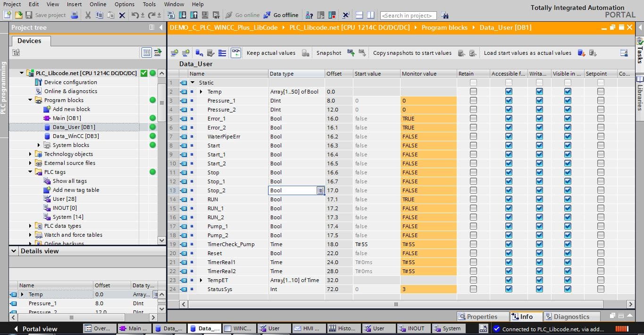Click the Cut scissors icon
Image resolution: width=644 pixels, height=335 pixels.
pyautogui.click(x=88, y=15)
